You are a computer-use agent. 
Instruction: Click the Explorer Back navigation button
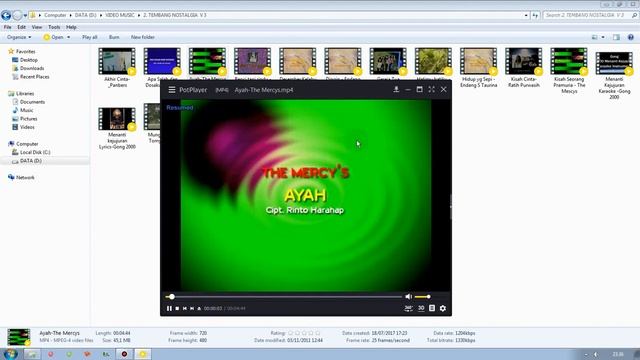(6, 16)
